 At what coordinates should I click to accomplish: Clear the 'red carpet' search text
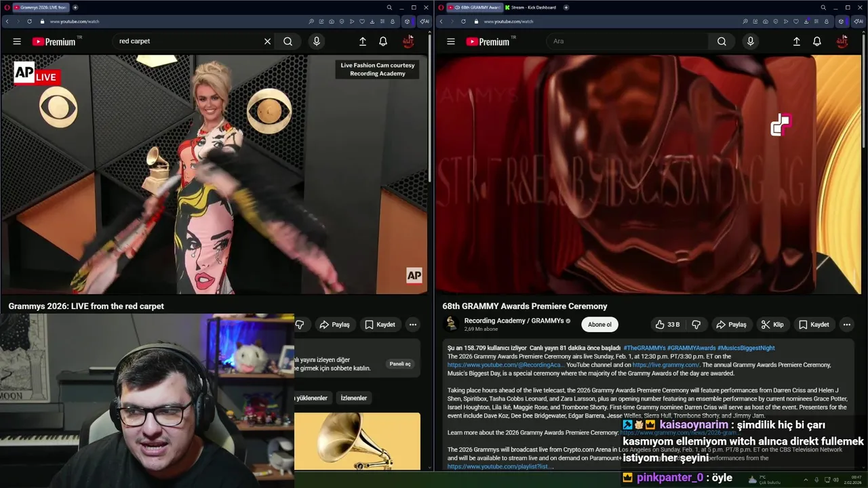click(x=267, y=41)
